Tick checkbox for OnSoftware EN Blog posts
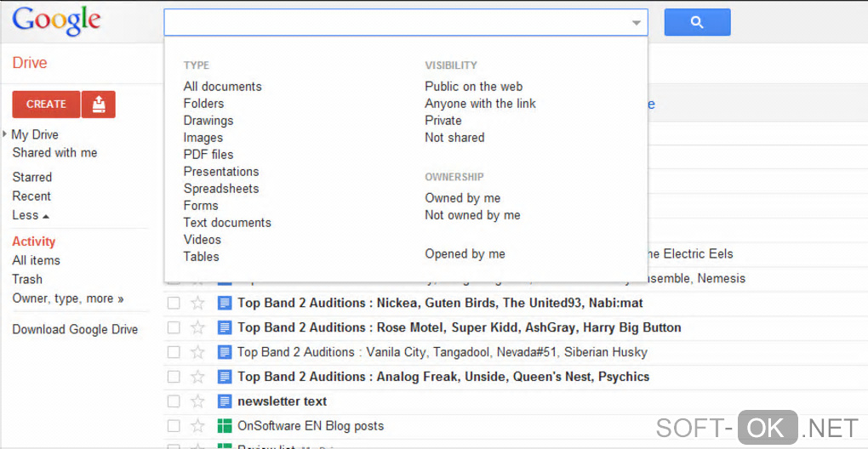This screenshot has height=449, width=868. pos(174,426)
